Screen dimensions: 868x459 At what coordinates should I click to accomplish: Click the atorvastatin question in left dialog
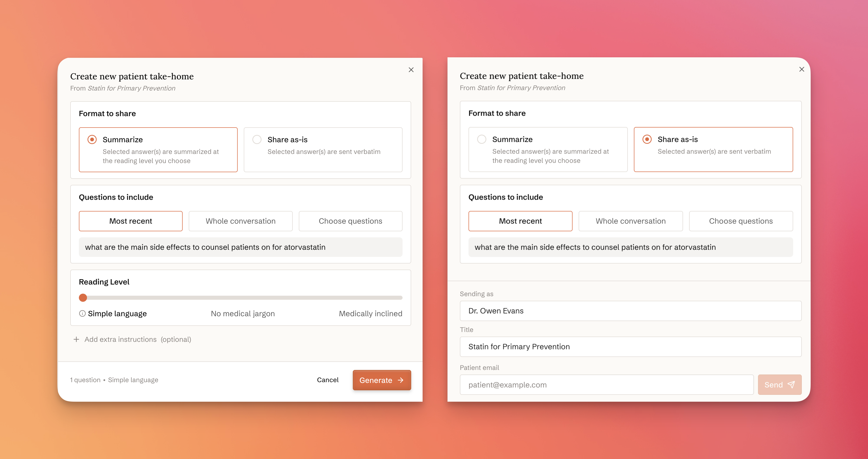click(240, 247)
